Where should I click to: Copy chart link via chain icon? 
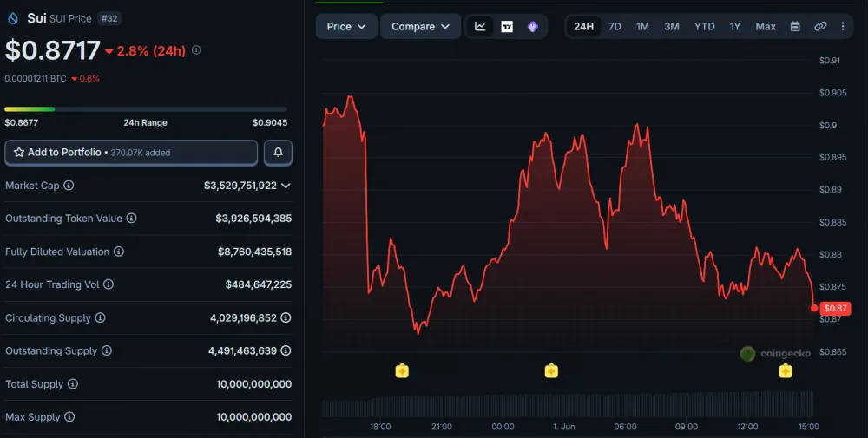tap(820, 27)
